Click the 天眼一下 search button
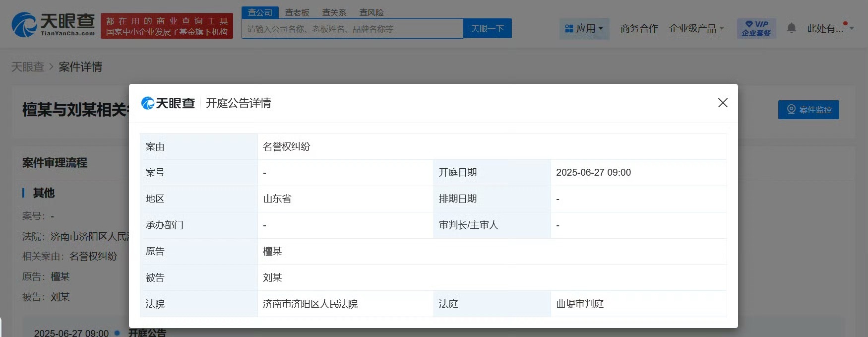This screenshot has width=868, height=337. (x=488, y=29)
